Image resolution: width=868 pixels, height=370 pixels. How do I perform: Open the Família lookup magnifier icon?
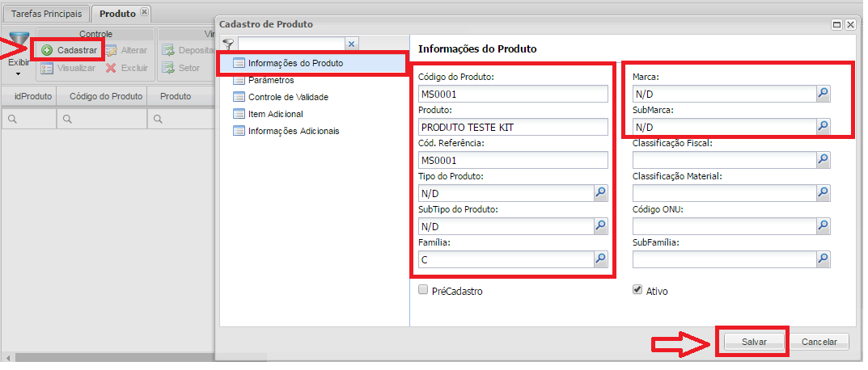pos(600,259)
